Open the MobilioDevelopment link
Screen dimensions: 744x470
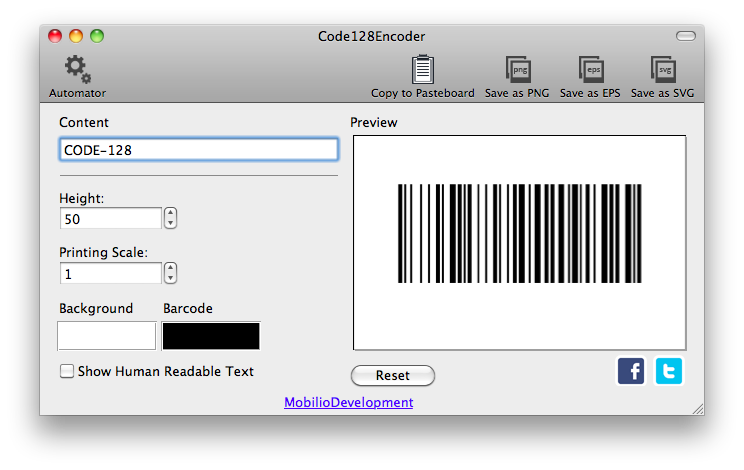(x=349, y=402)
